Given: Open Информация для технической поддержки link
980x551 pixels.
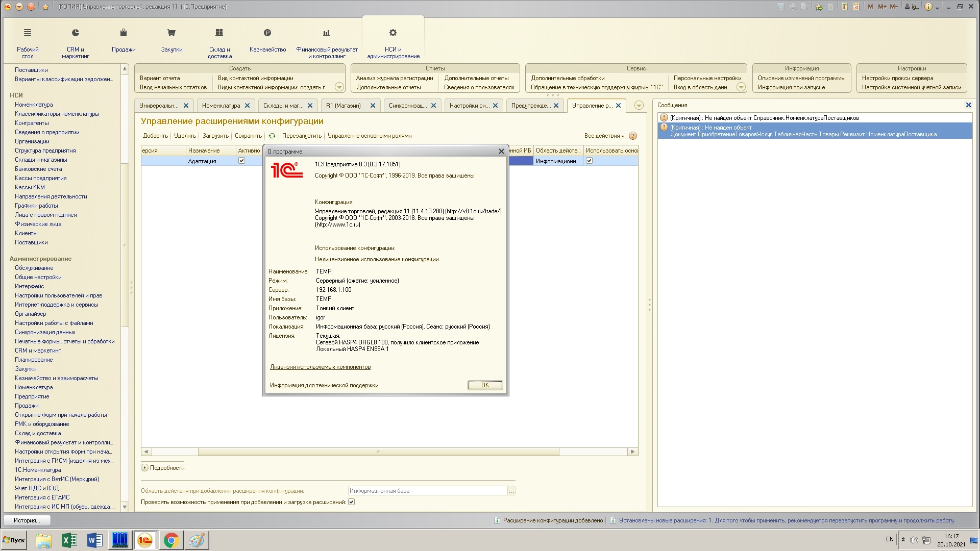Looking at the screenshot, I should click(324, 385).
